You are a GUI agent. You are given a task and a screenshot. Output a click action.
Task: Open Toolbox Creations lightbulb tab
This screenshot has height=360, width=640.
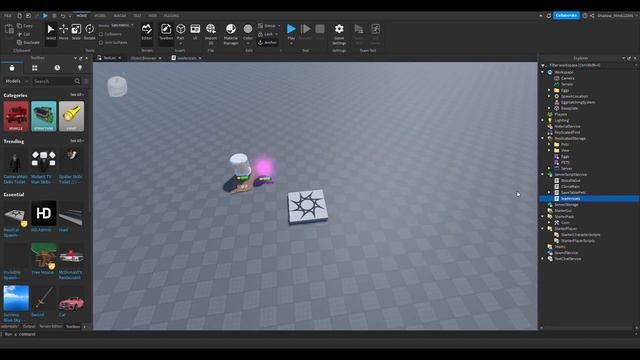[80, 68]
